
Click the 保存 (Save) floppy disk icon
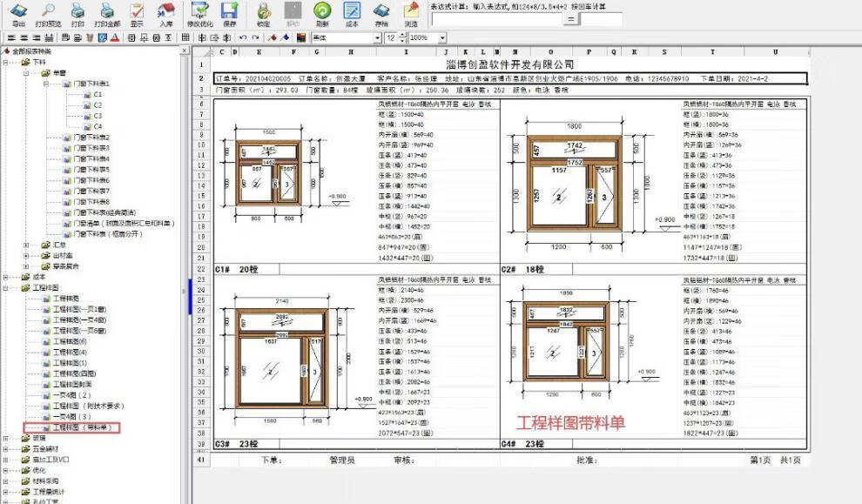pyautogui.click(x=229, y=11)
